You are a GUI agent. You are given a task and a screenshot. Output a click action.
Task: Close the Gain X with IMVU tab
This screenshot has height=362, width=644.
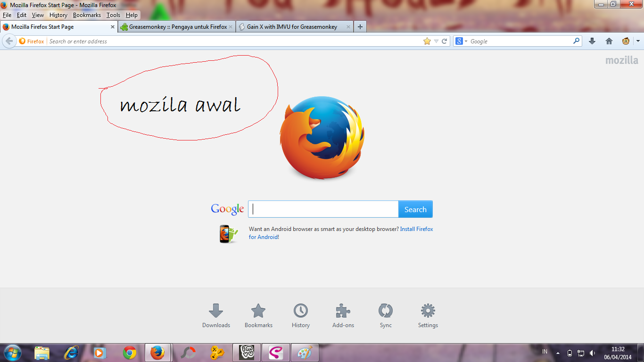pyautogui.click(x=348, y=27)
